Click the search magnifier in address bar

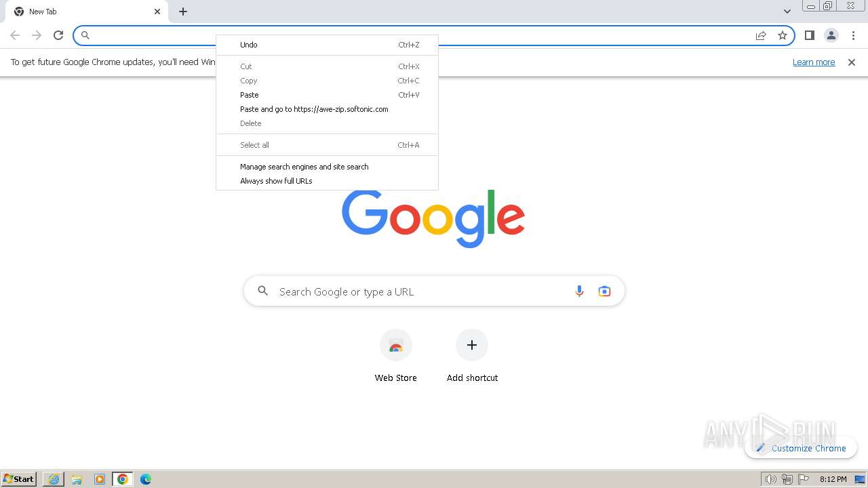click(85, 35)
